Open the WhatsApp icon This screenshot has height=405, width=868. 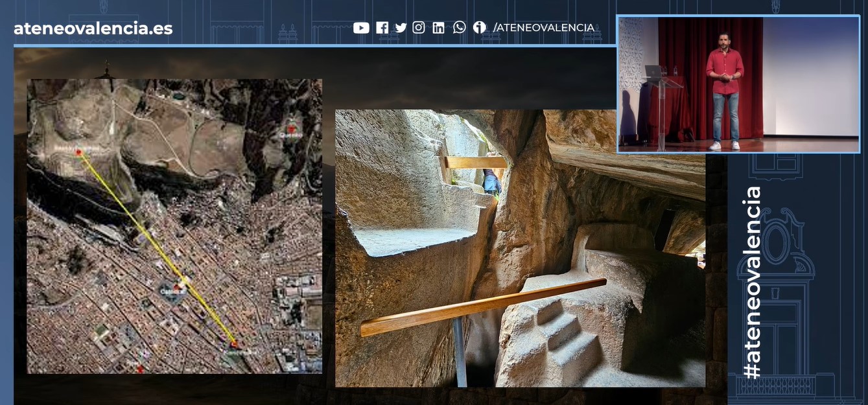[460, 27]
